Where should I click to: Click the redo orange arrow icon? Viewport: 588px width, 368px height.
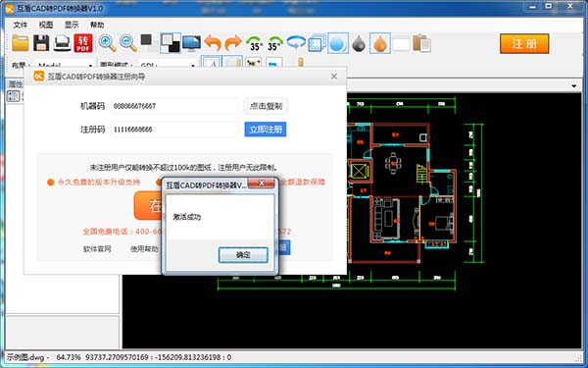pos(233,43)
